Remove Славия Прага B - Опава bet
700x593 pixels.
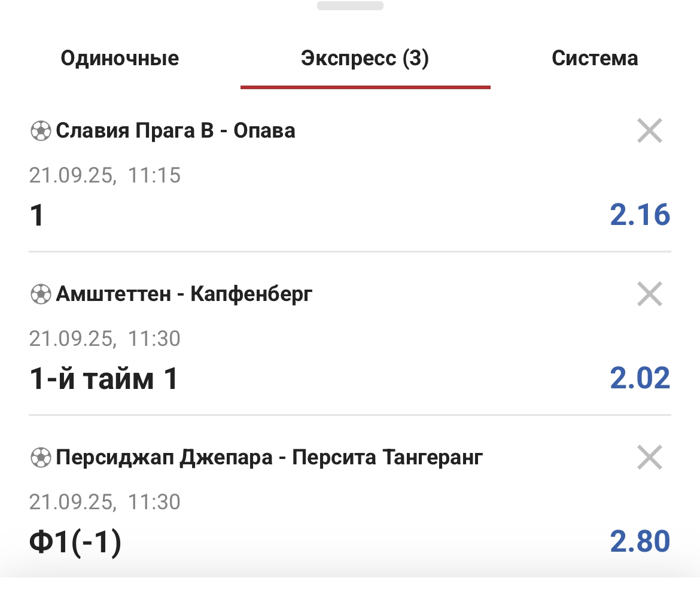649,131
